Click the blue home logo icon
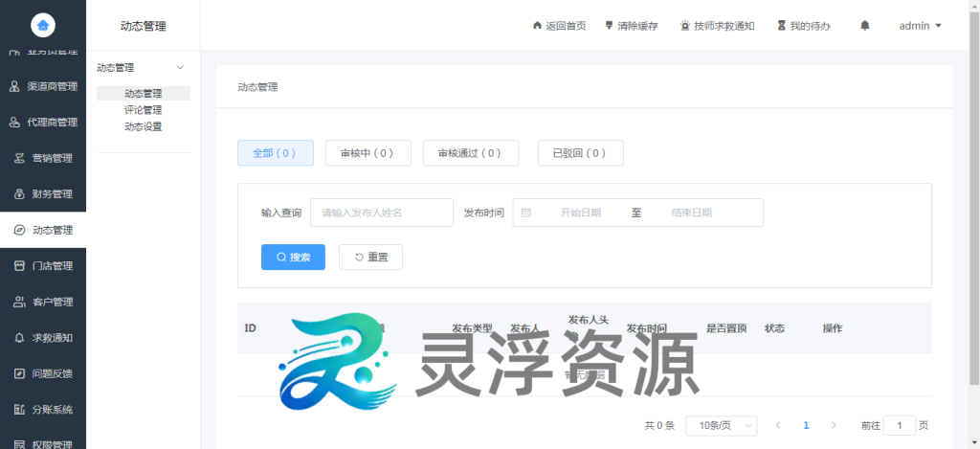 pyautogui.click(x=42, y=25)
